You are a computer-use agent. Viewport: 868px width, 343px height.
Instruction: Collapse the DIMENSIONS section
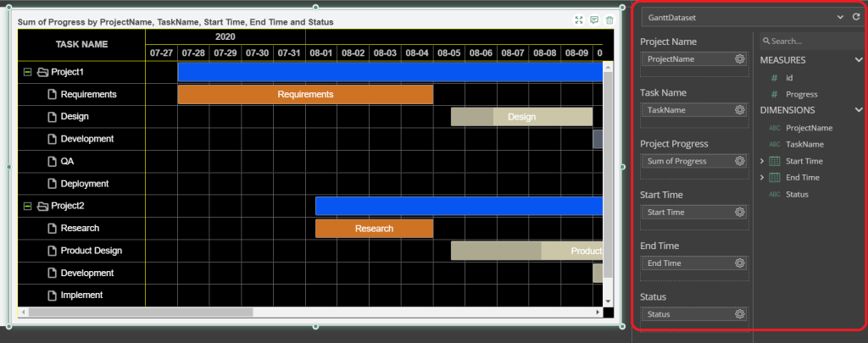pyautogui.click(x=858, y=110)
